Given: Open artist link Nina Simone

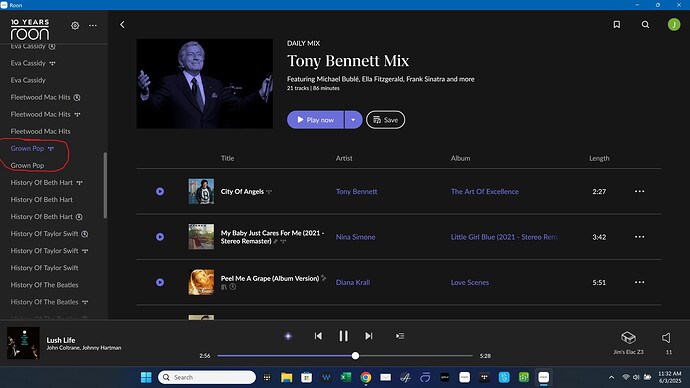Looking at the screenshot, I should coord(356,237).
